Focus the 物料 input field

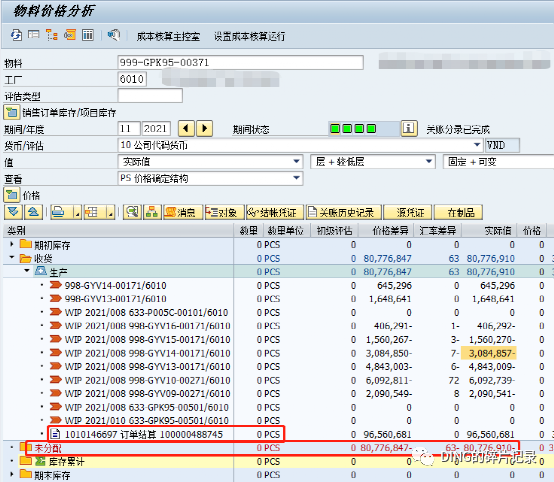240,63
